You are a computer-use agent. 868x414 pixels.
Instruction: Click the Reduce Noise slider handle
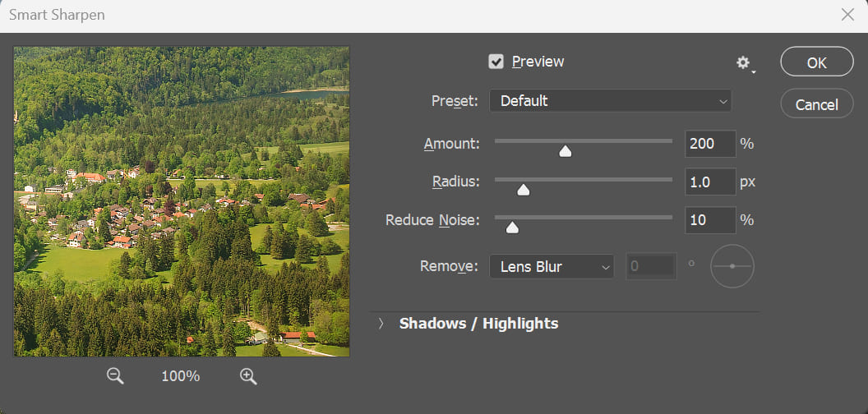pos(513,228)
